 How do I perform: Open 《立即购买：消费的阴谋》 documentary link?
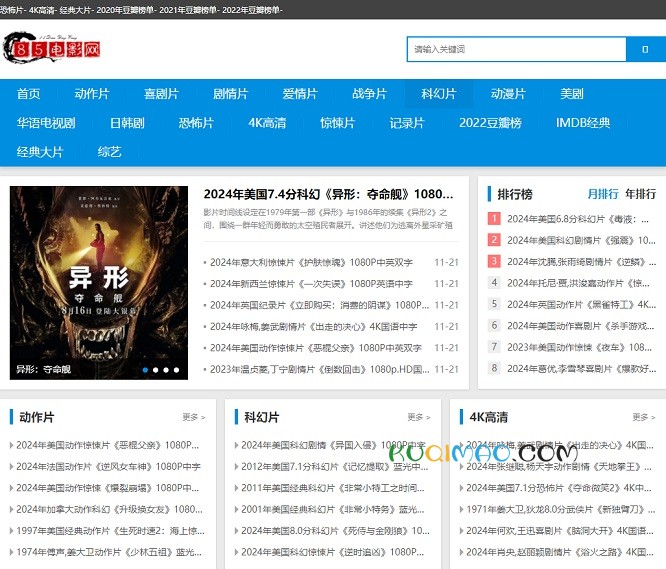[x=319, y=305]
